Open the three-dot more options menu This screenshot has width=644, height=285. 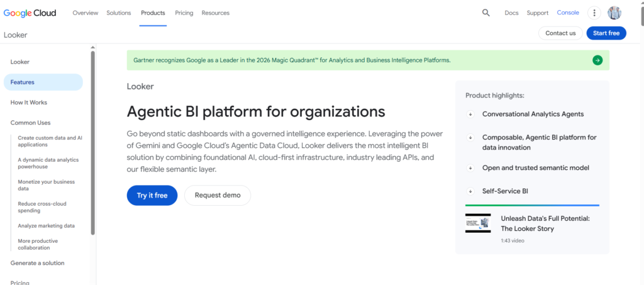pyautogui.click(x=594, y=13)
